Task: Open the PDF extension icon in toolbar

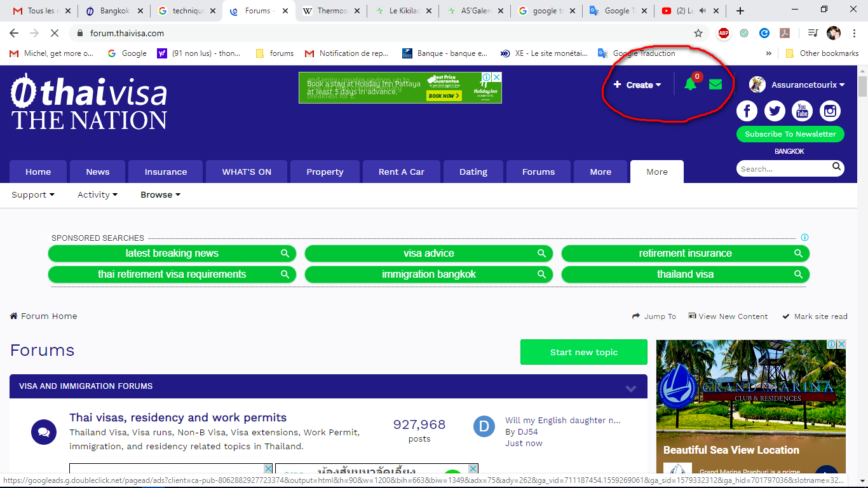Action: tap(785, 33)
